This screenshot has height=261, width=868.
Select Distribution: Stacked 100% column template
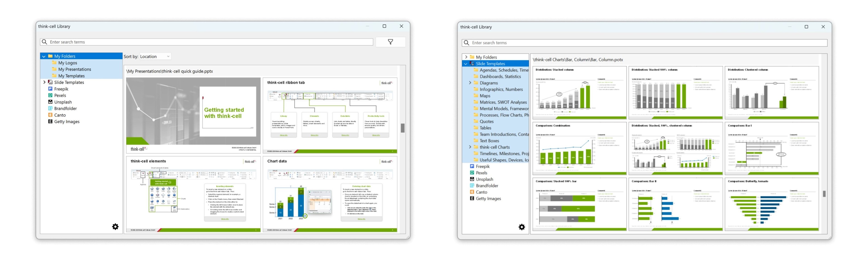point(675,93)
